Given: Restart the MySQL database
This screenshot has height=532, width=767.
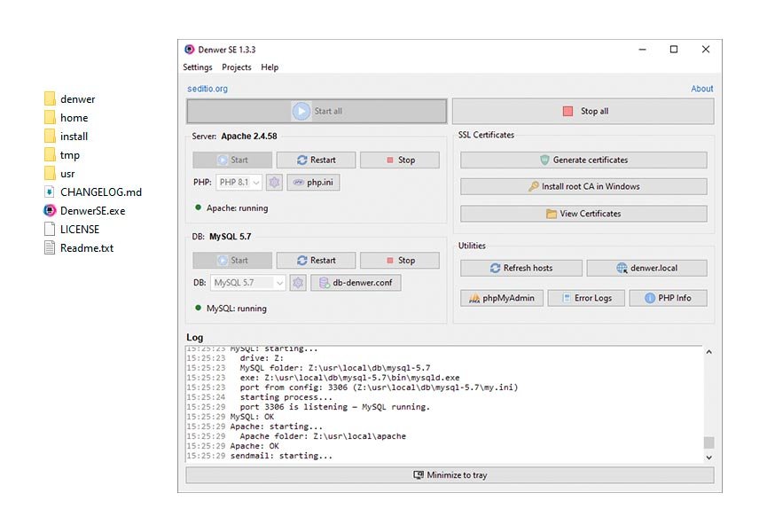Looking at the screenshot, I should pyautogui.click(x=316, y=260).
